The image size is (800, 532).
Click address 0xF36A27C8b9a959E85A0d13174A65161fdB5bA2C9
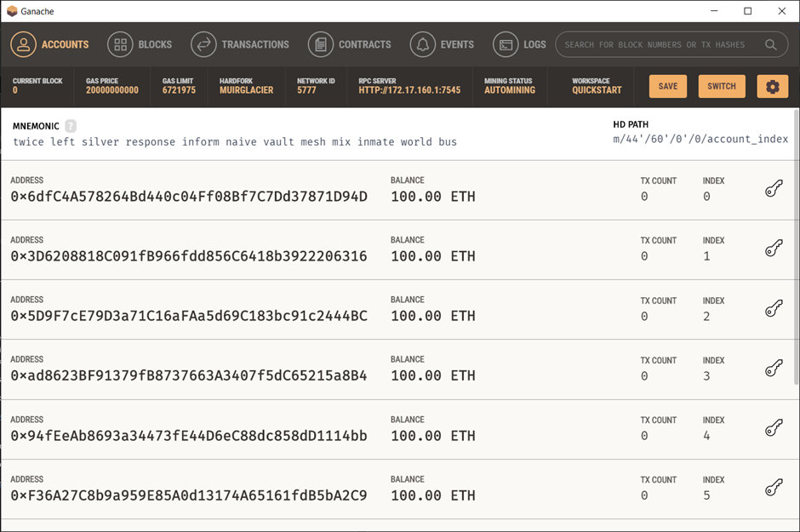[189, 495]
